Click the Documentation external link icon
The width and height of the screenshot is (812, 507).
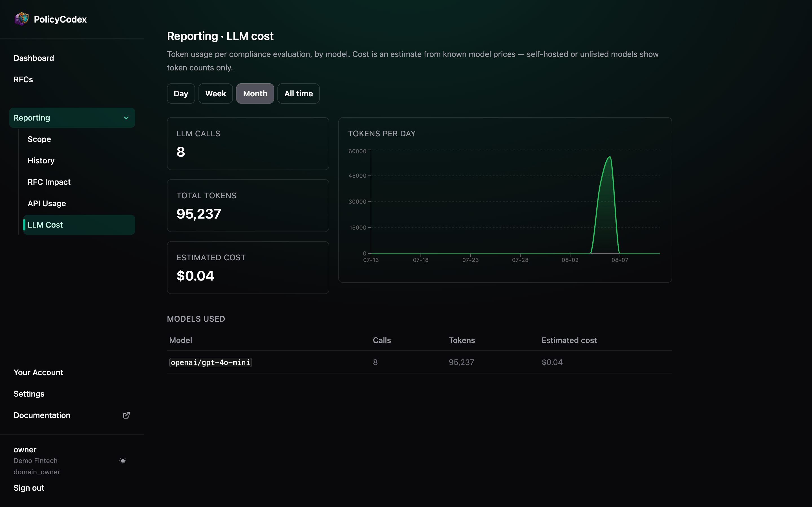point(126,415)
